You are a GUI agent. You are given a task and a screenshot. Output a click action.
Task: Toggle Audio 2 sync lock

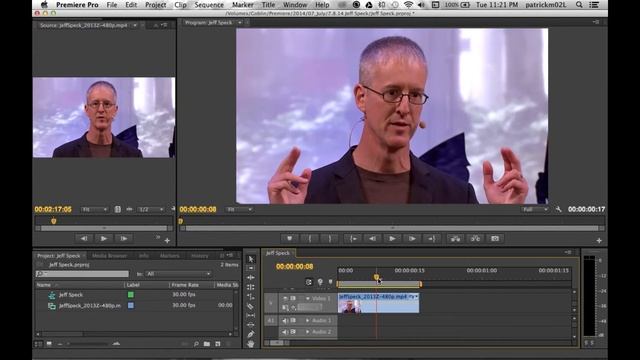[293, 332]
